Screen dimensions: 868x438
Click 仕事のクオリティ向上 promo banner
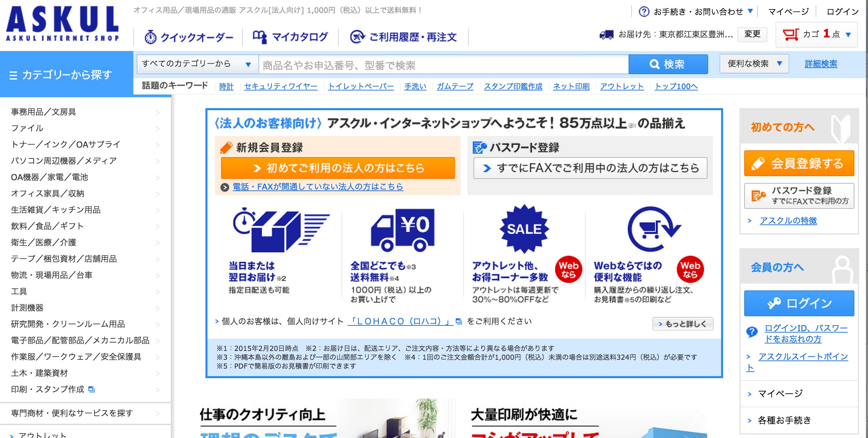pos(327,419)
